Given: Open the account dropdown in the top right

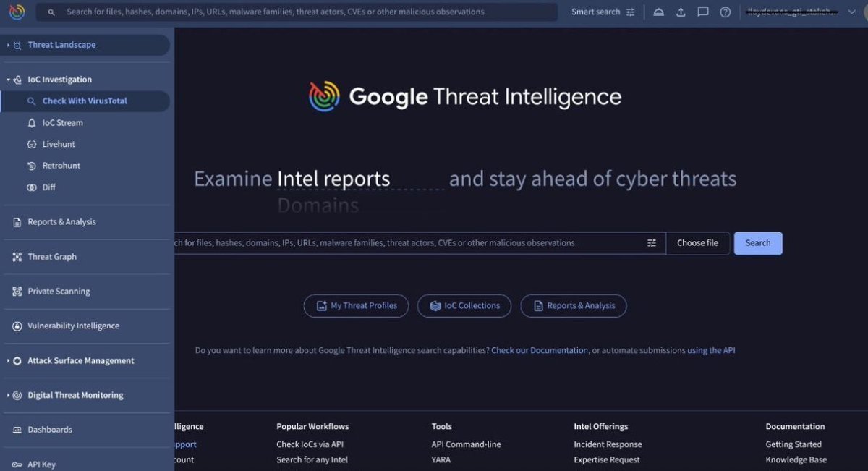Looking at the screenshot, I should [x=852, y=12].
